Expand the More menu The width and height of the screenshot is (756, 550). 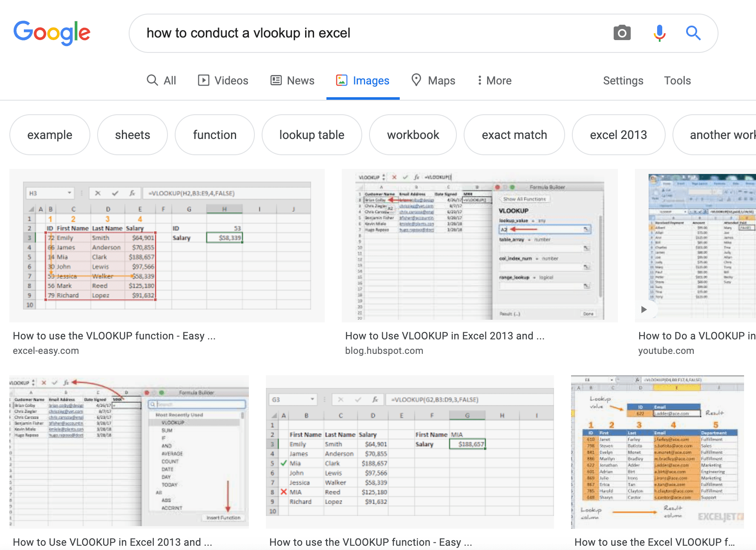(x=494, y=80)
